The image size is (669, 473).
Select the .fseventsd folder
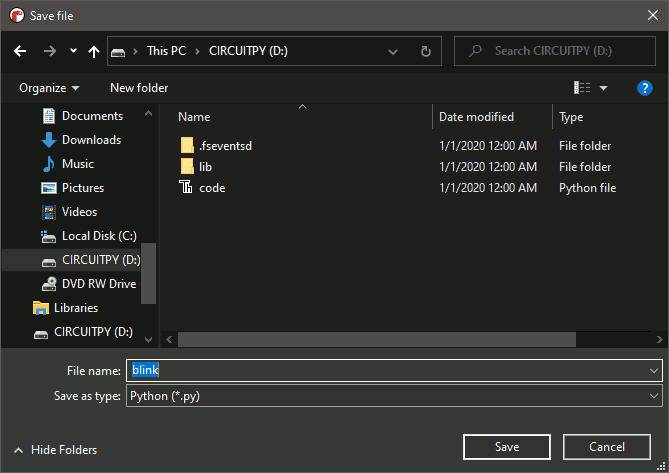(225, 146)
